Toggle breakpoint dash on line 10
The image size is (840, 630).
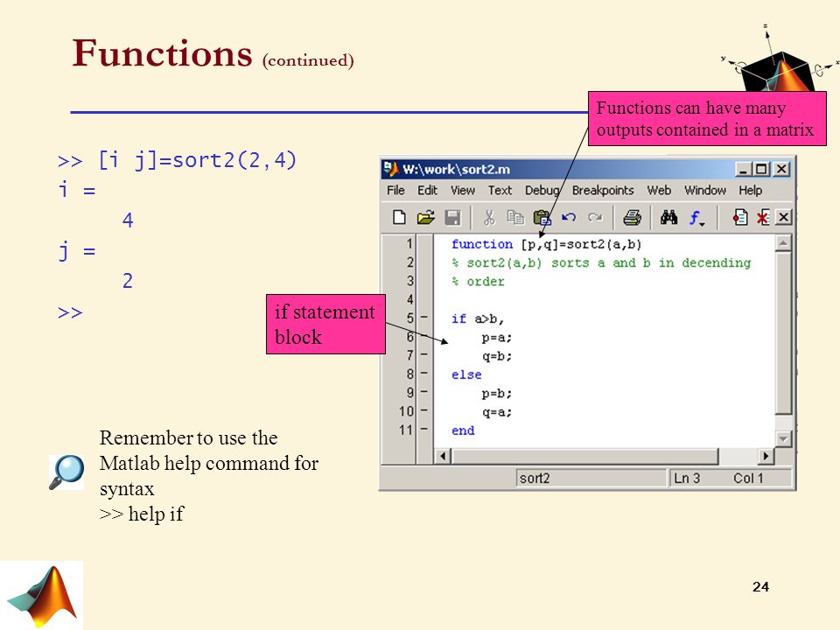424,410
